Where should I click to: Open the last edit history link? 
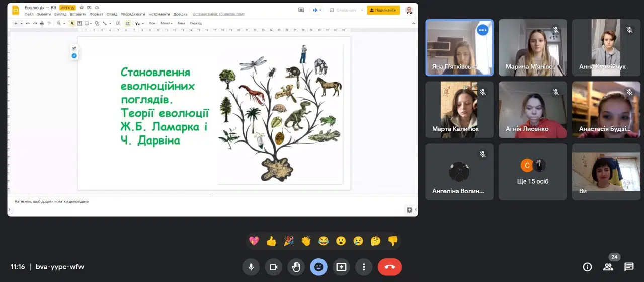[x=218, y=14]
